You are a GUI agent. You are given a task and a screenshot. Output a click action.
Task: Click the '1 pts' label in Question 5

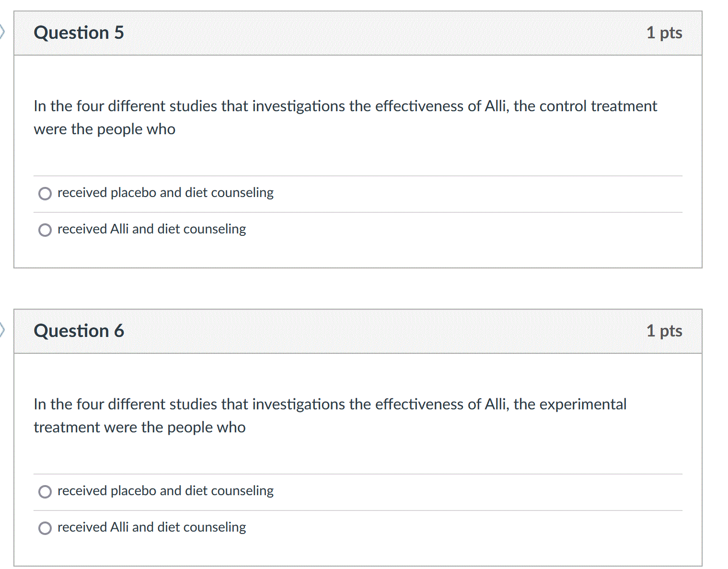tap(664, 33)
